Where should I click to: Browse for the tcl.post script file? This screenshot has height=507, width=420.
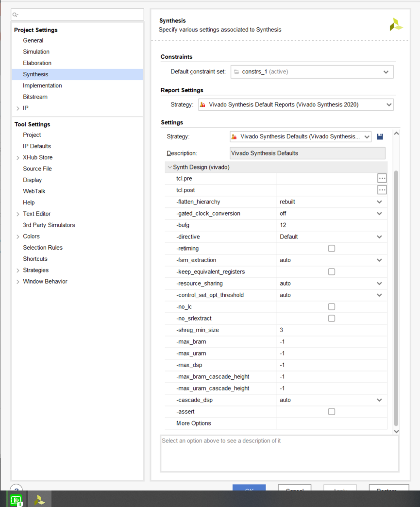click(382, 190)
